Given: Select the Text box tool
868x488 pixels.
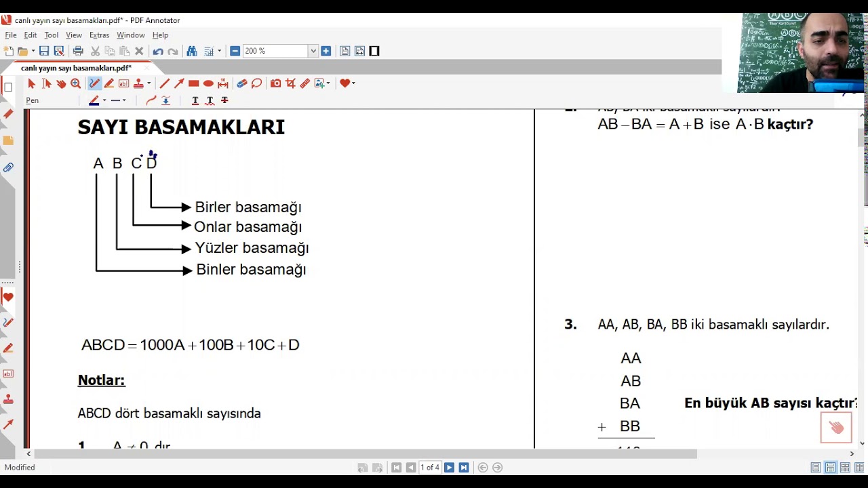Looking at the screenshot, I should (x=123, y=83).
